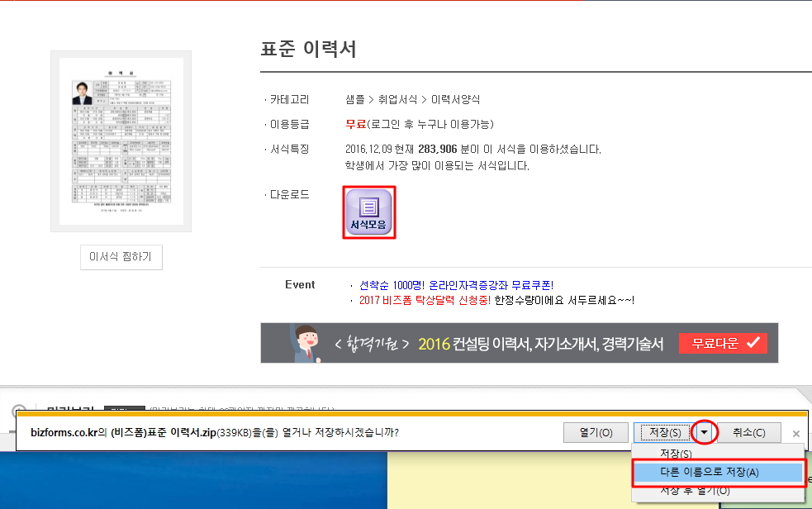Click the 취업서식 category breadcrumb
This screenshot has height=509, width=812.
398,100
